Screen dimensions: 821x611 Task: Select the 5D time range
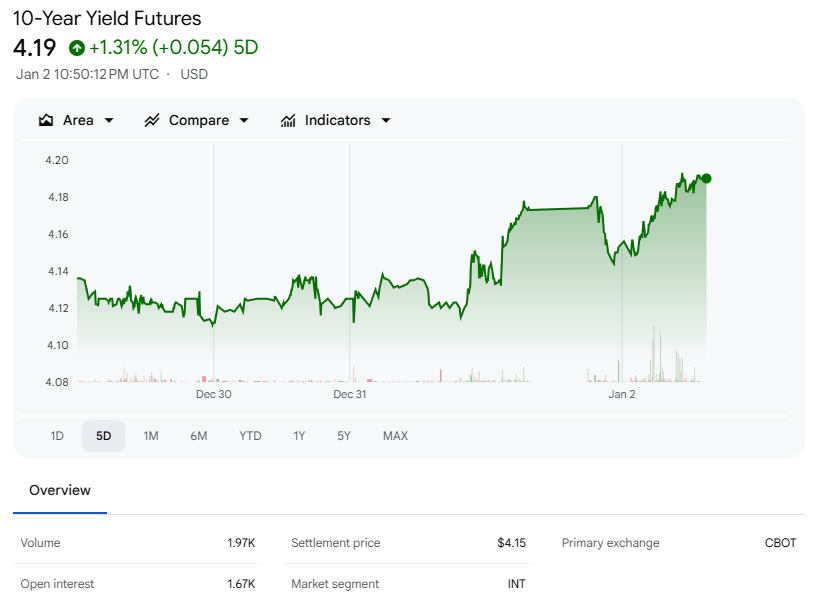point(104,436)
